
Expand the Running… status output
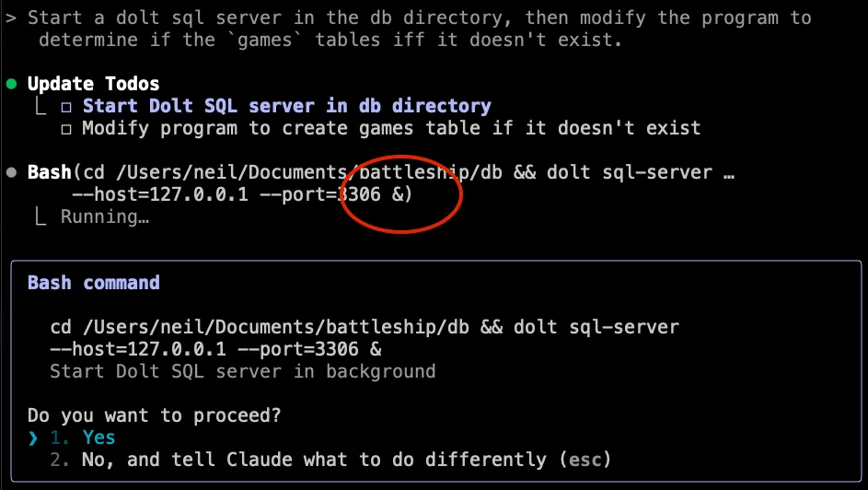(x=104, y=217)
